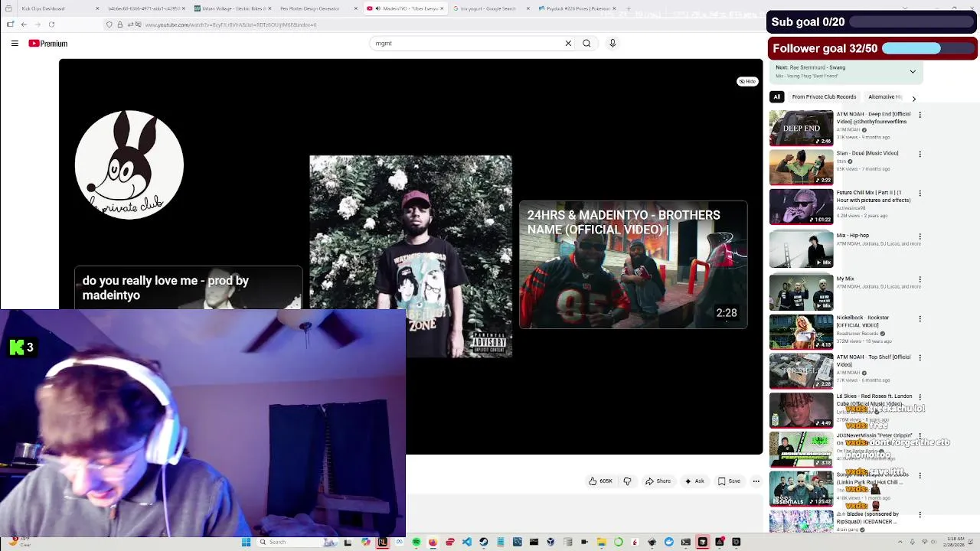This screenshot has height=551, width=980.
Task: Click the system clock in the taskbar
Action: click(x=955, y=542)
